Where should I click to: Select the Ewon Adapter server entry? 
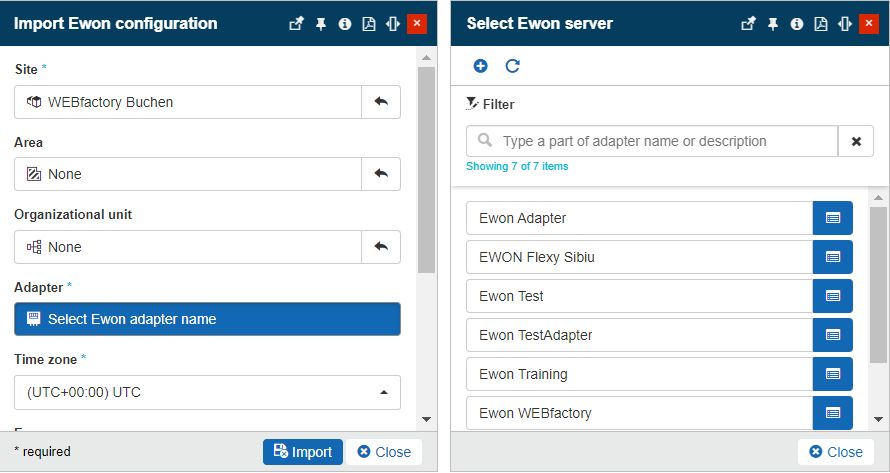pos(640,218)
